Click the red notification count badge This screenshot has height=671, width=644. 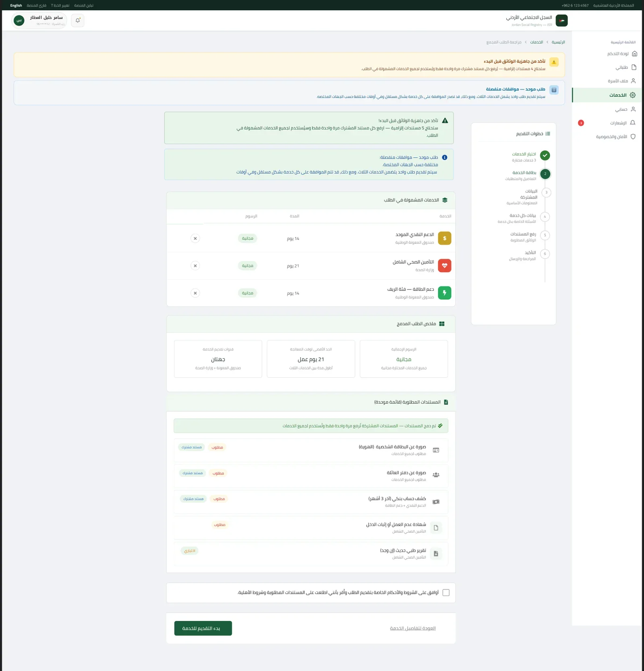pyautogui.click(x=581, y=123)
